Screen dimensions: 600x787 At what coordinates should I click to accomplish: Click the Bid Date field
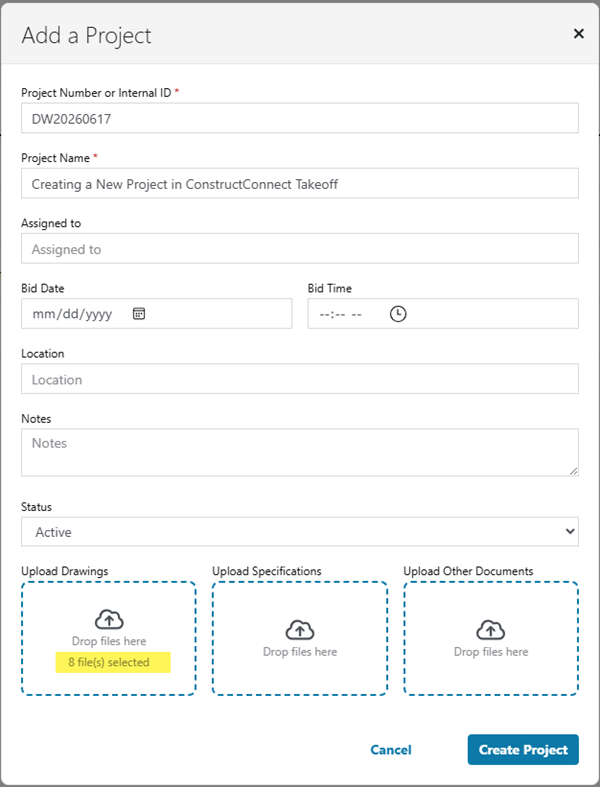(156, 314)
